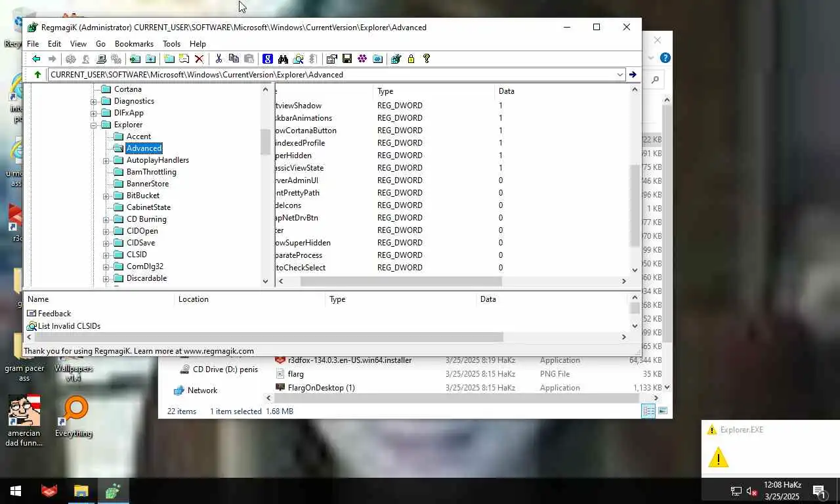Screen dimensions: 840x504
Task: Select the Cortana key in tree
Action: coord(127,89)
